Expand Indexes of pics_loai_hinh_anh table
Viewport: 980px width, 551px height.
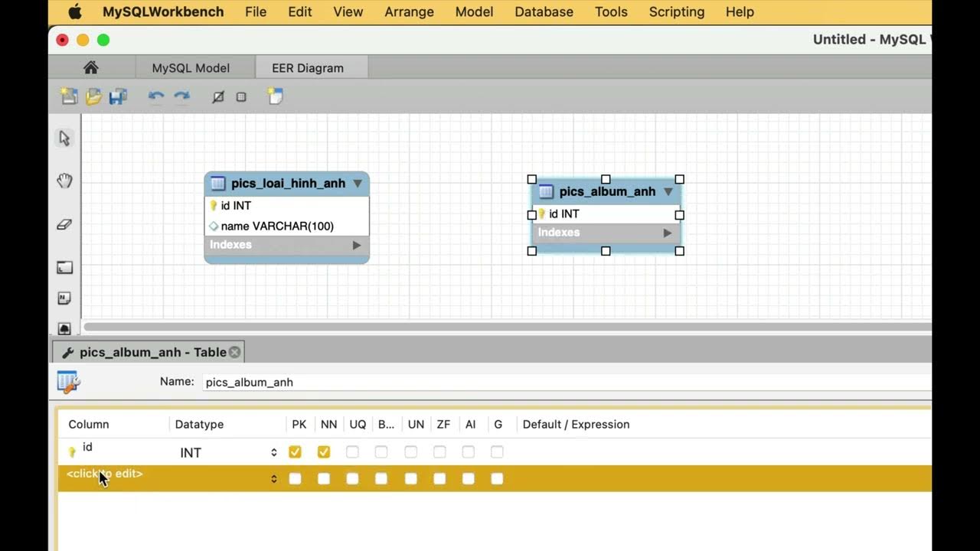tap(356, 245)
